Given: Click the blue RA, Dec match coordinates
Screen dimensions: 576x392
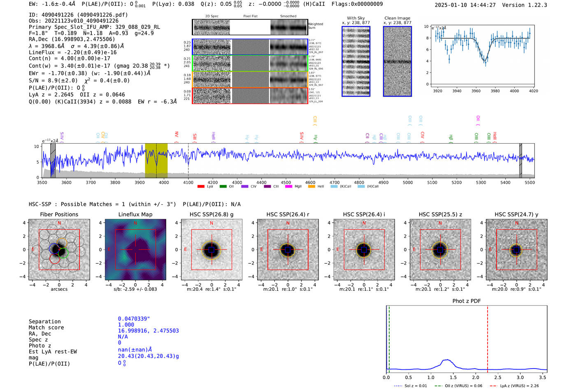Looking at the screenshot, I should [x=148, y=331].
